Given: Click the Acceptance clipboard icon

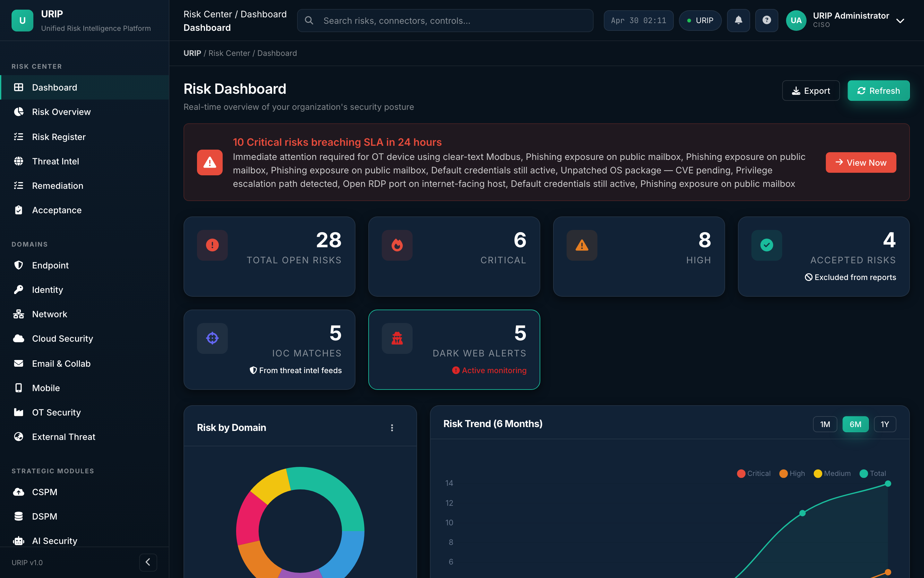Looking at the screenshot, I should click(18, 210).
